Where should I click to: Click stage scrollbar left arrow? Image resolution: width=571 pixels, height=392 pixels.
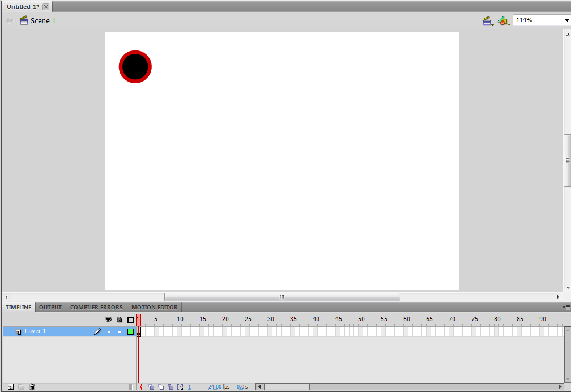point(6,297)
